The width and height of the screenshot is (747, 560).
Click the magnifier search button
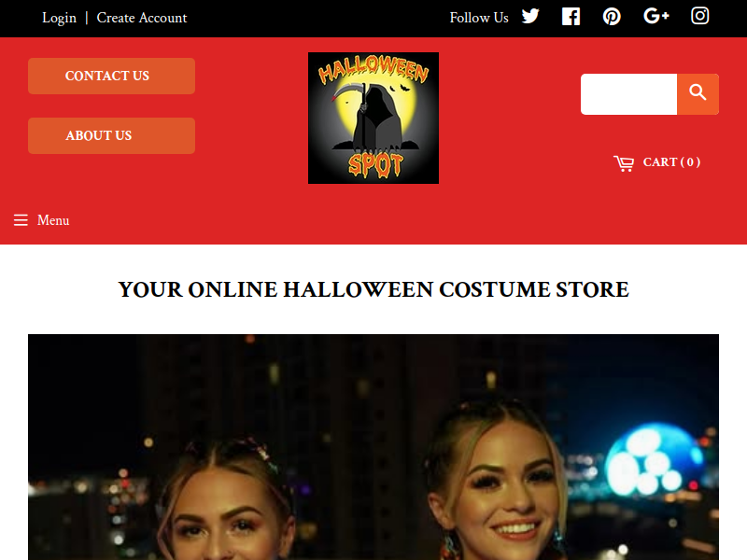point(698,94)
